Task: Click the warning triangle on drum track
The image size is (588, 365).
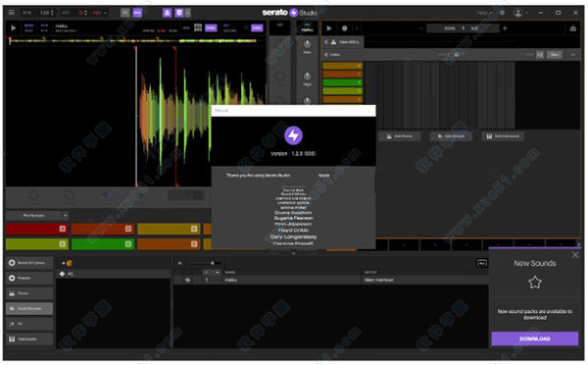Action: pos(333,41)
